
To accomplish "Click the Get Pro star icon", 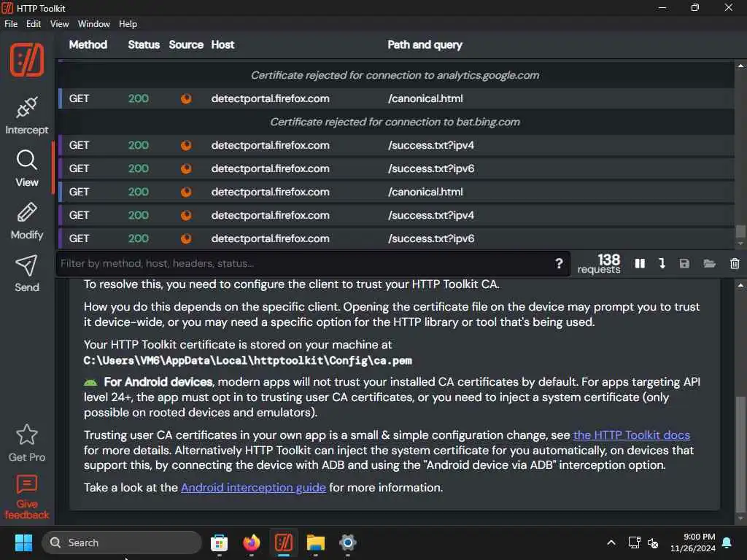I will [27, 435].
